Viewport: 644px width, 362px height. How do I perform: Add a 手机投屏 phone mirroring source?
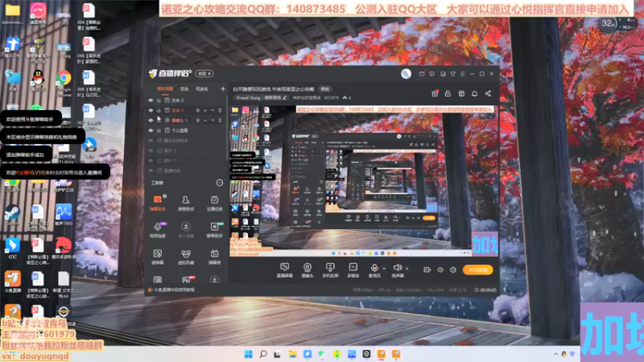click(330, 270)
